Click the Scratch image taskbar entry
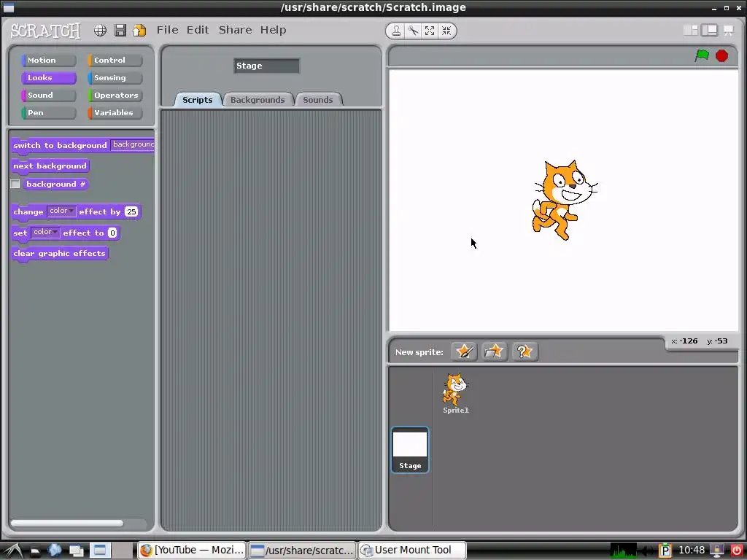The width and height of the screenshot is (747, 560). [x=302, y=550]
